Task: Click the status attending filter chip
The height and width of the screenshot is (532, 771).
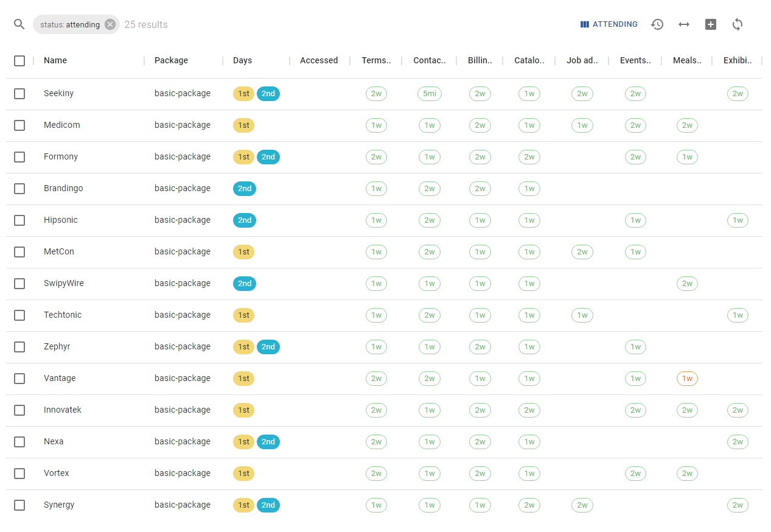Action: pyautogui.click(x=76, y=24)
